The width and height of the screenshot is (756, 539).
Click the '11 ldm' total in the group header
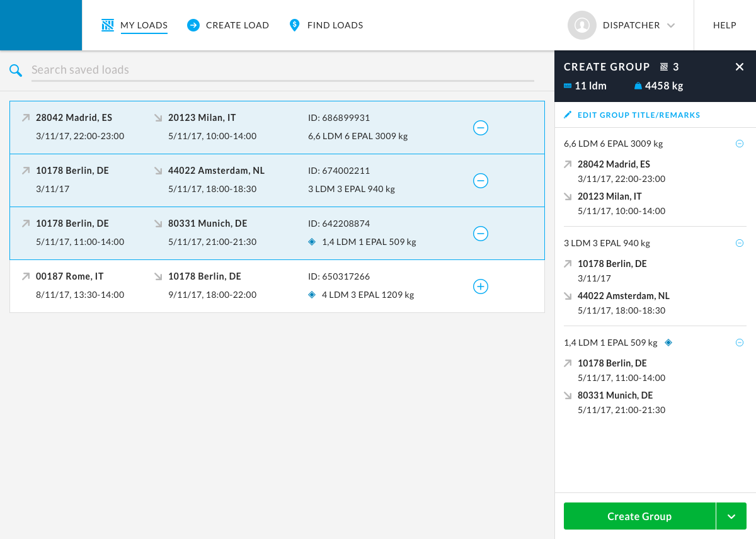pyautogui.click(x=591, y=86)
